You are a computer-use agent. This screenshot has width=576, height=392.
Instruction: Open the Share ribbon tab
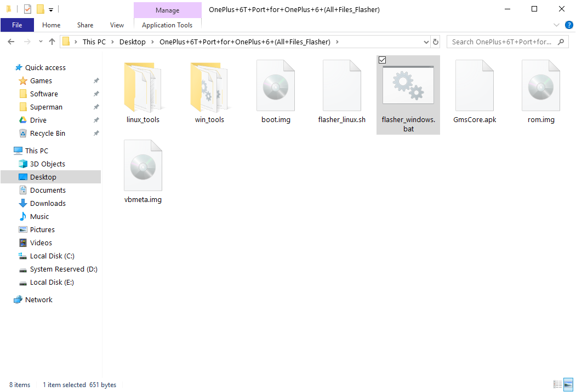(85, 25)
